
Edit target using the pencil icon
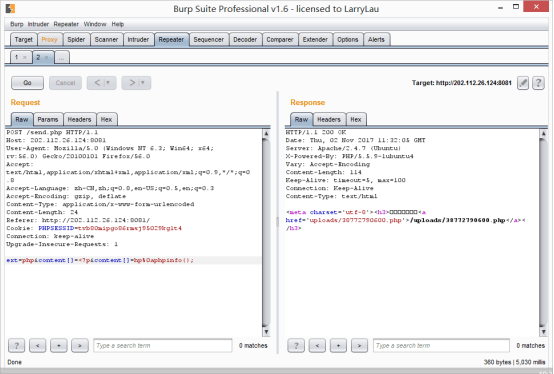click(x=523, y=83)
